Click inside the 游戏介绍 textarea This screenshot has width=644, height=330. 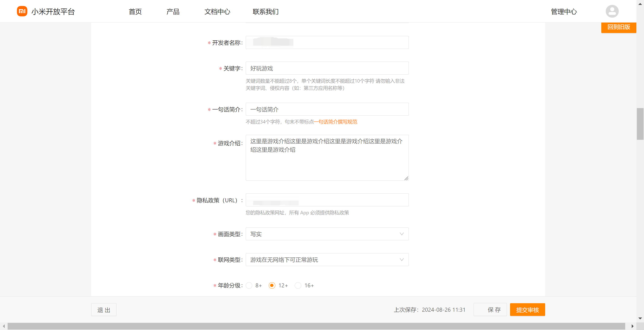tap(327, 158)
